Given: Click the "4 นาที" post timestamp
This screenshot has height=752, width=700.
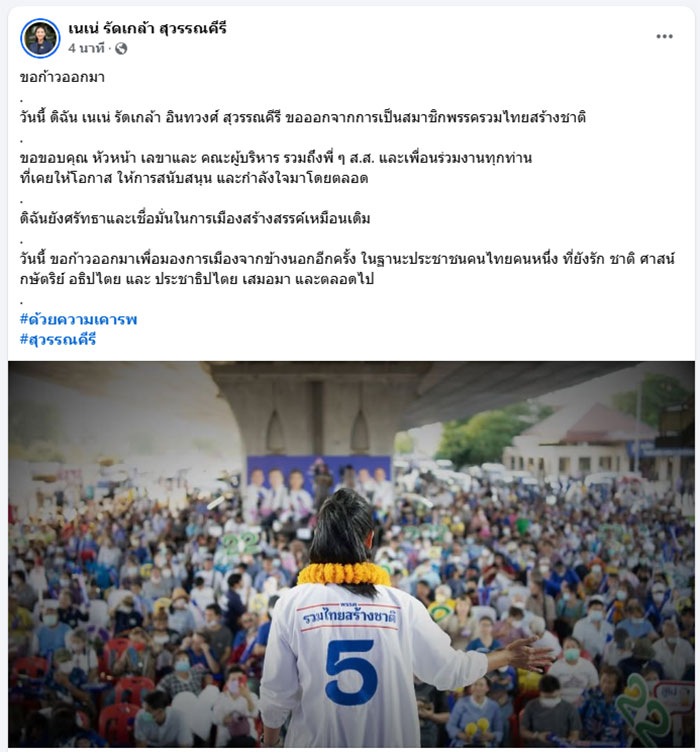Looking at the screenshot, I should (86, 48).
